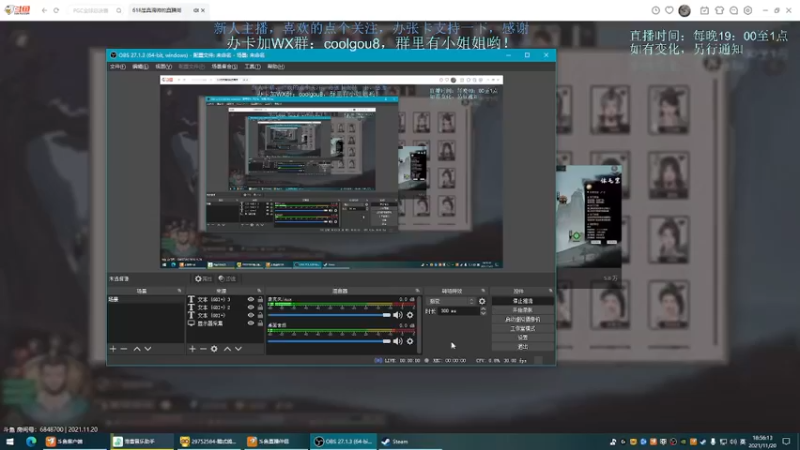Viewport: 800px width, 450px height.
Task: Go back using the browser back arrow
Action: point(44,10)
